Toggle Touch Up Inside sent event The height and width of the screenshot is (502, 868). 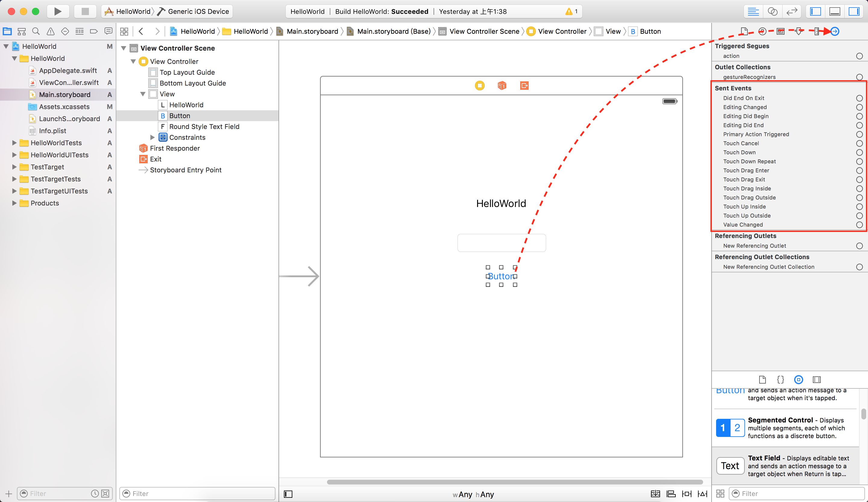(859, 207)
